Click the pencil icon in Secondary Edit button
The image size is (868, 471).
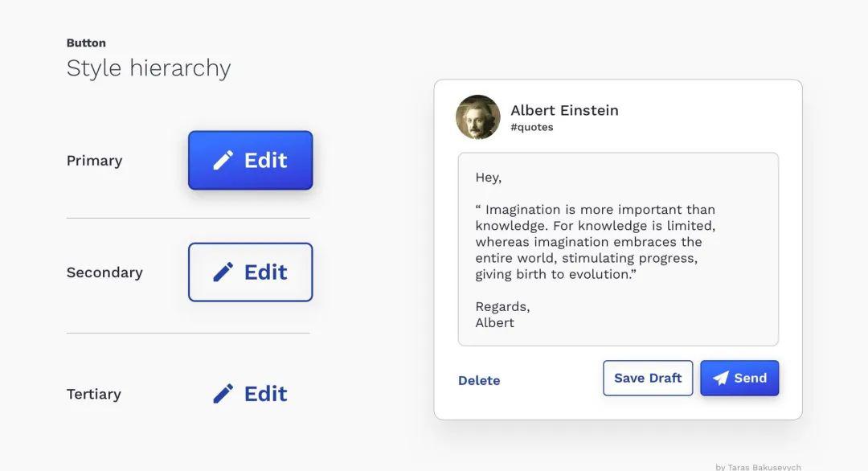(223, 272)
